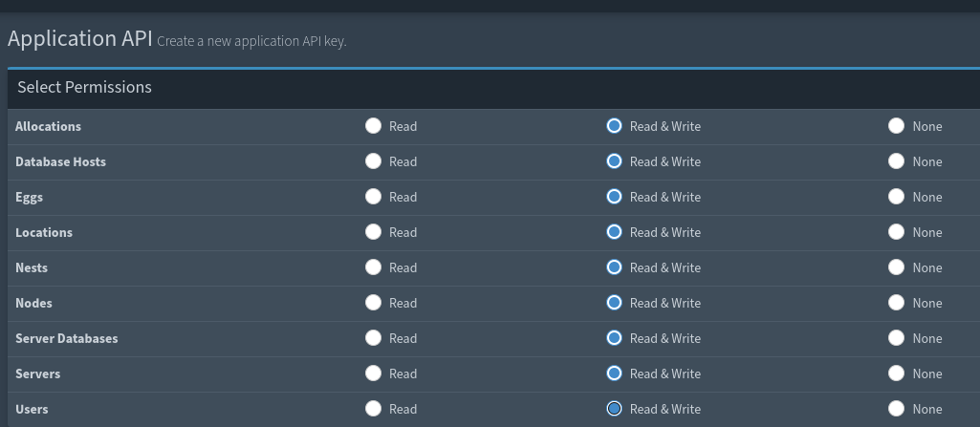Viewport: 980px width, 427px height.
Task: Select Read for Users
Action: (374, 409)
